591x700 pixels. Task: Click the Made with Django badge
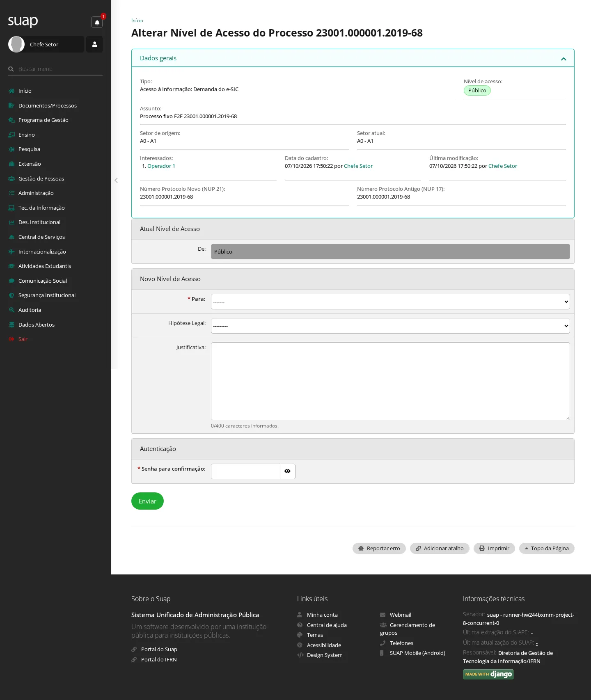[488, 674]
